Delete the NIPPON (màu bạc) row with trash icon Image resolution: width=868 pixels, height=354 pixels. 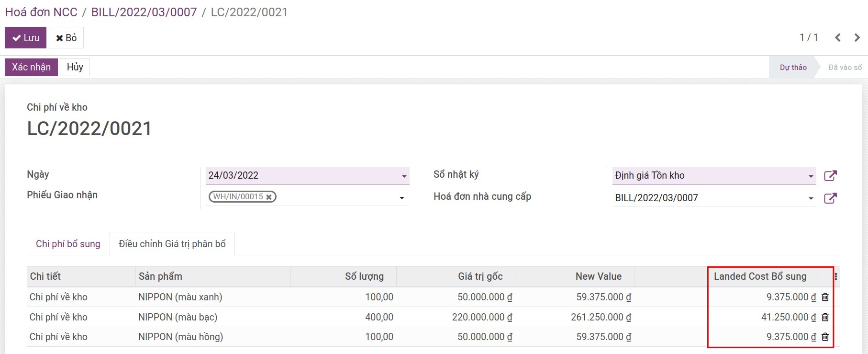pos(825,317)
